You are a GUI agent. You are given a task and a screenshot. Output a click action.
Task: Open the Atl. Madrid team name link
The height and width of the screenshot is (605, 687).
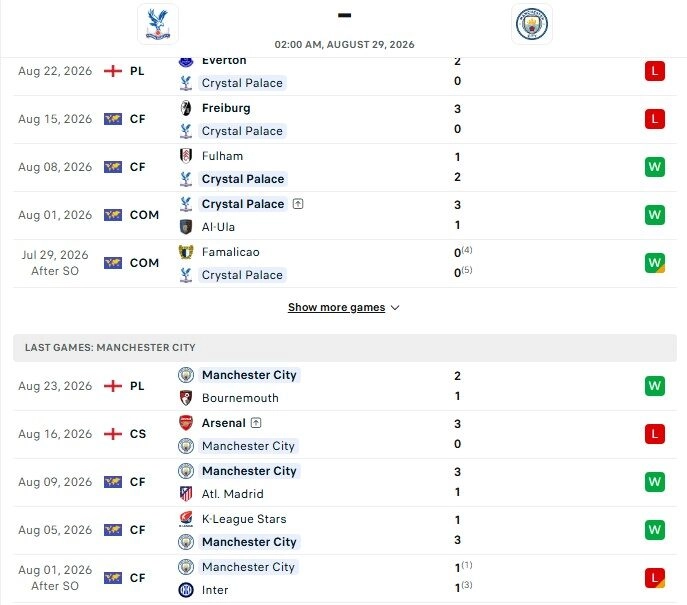pos(233,494)
